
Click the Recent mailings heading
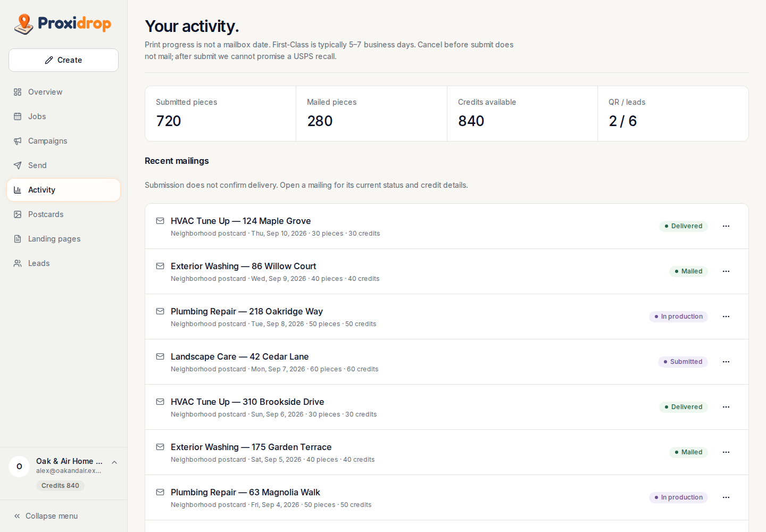pos(177,161)
